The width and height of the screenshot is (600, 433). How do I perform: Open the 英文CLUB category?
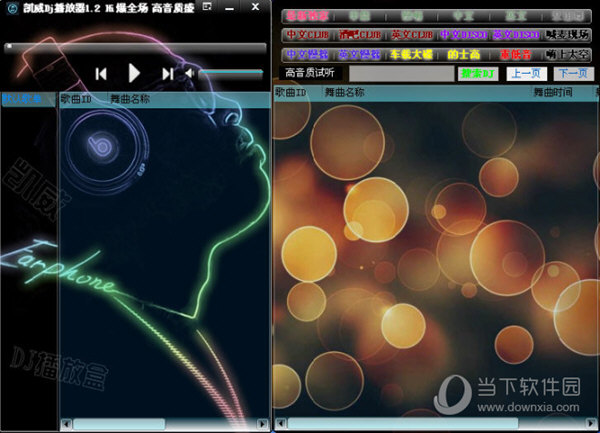click(x=412, y=35)
